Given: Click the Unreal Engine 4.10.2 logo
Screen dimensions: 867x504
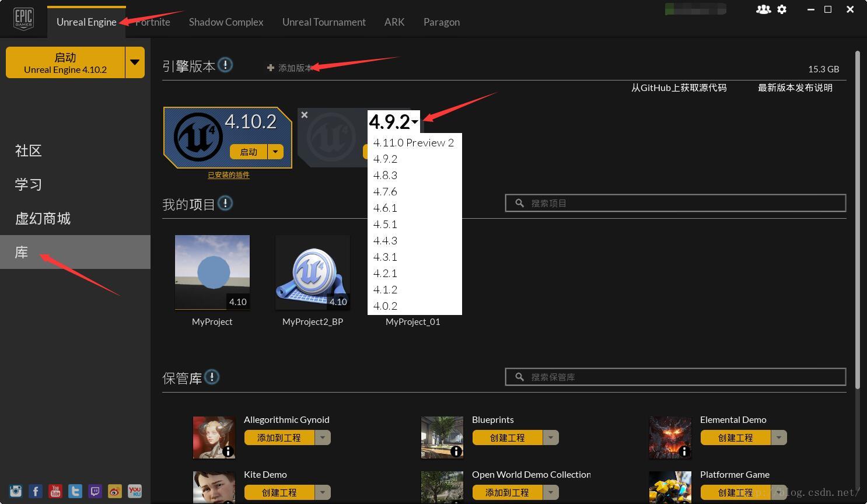Looking at the screenshot, I should click(198, 137).
